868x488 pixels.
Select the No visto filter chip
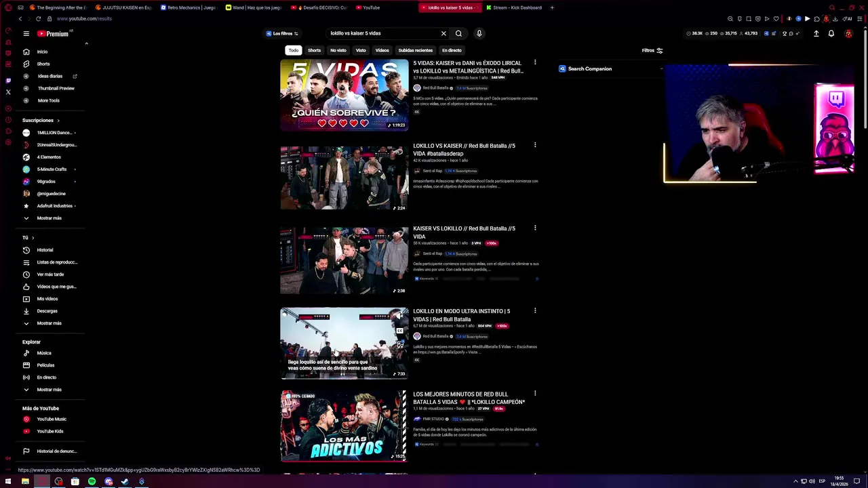338,50
